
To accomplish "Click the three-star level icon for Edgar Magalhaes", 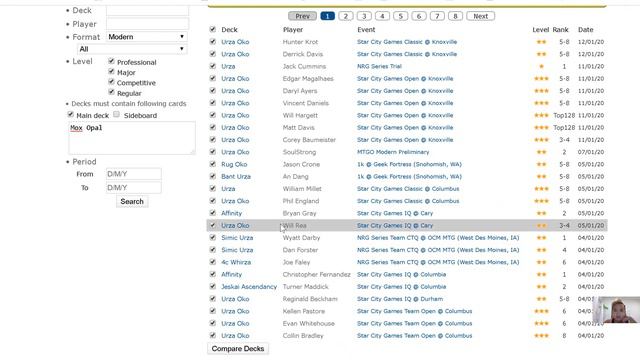I will pos(541,78).
